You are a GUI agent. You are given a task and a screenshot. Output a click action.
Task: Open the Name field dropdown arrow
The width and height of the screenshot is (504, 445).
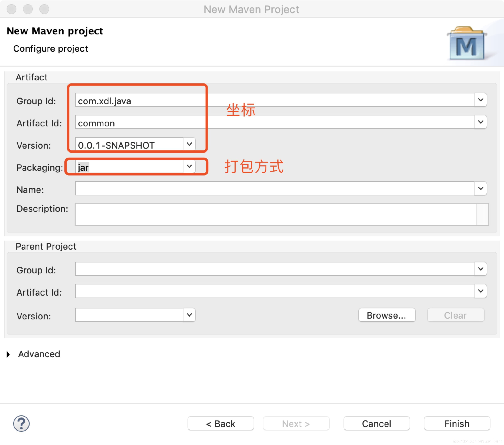pyautogui.click(x=481, y=188)
